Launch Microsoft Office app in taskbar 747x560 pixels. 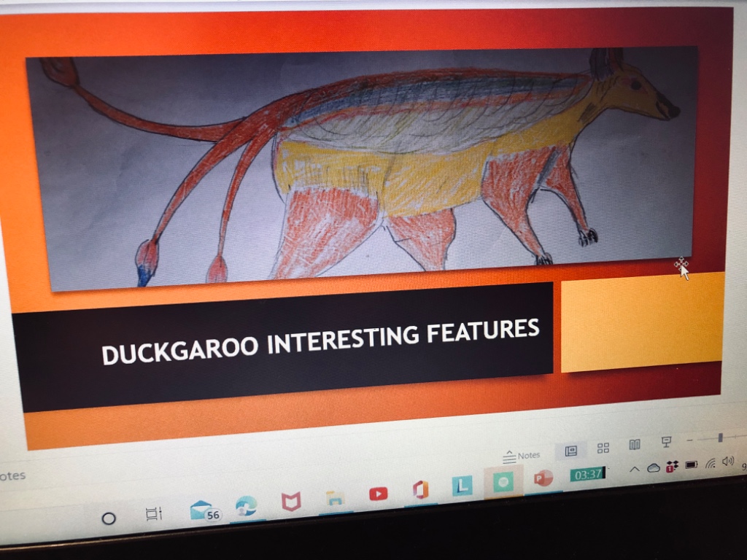(420, 489)
